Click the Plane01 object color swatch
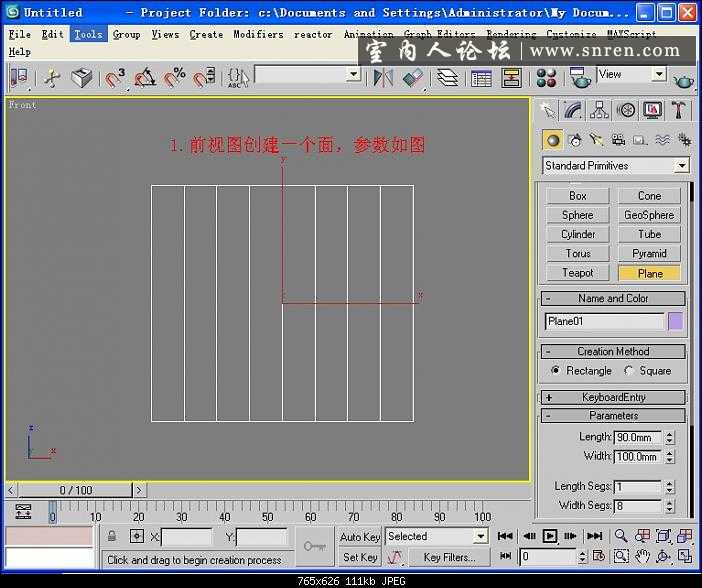Screen dimensions: 702x588 pyautogui.click(x=675, y=321)
